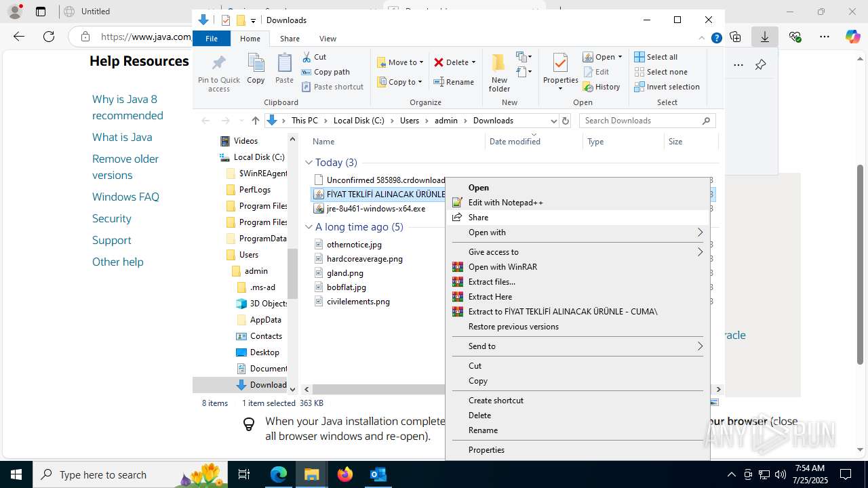This screenshot has width=868, height=488.
Task: Click the ribbon Rename button
Action: pos(454,82)
